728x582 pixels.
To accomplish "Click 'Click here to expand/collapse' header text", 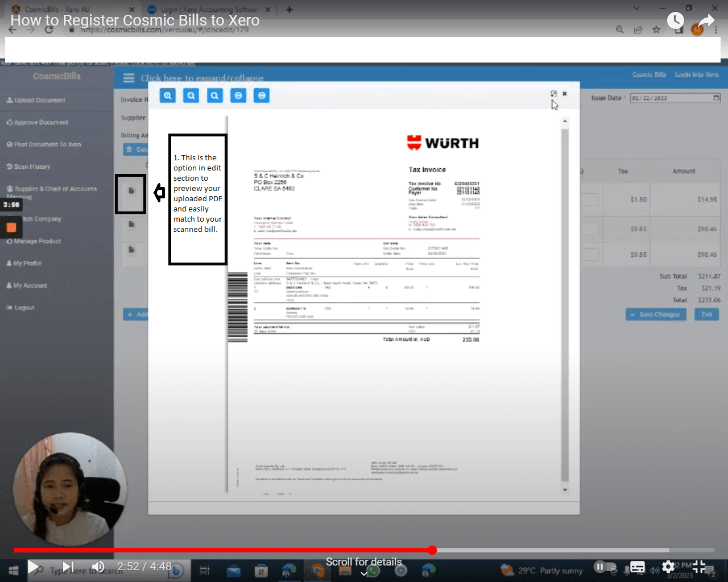I will click(x=202, y=78).
